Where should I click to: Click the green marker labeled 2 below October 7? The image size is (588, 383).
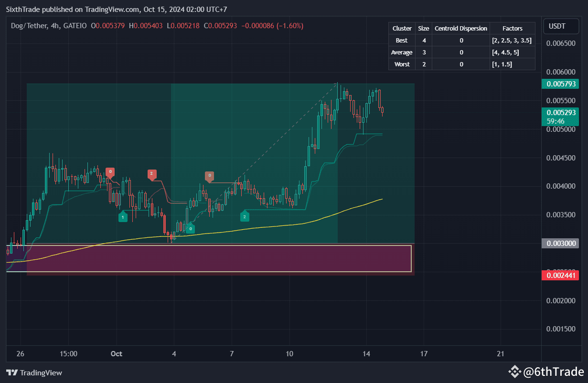coord(245,216)
